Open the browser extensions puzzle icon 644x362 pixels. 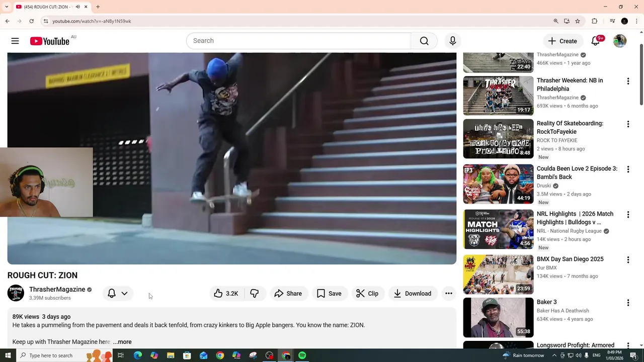(x=595, y=21)
